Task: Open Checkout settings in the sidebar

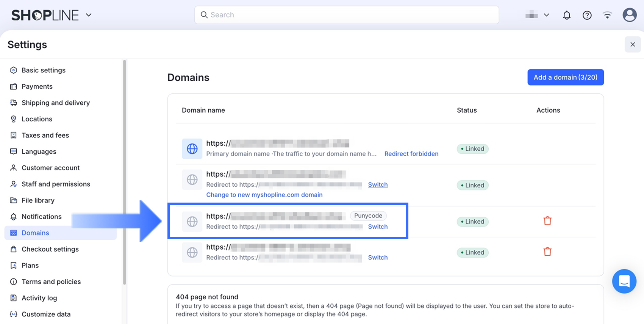Action: point(50,249)
